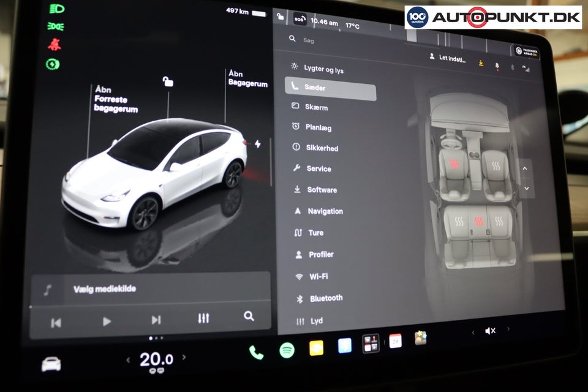Open climate settings via 20.0 temperature
588x392 pixels.
(156, 360)
